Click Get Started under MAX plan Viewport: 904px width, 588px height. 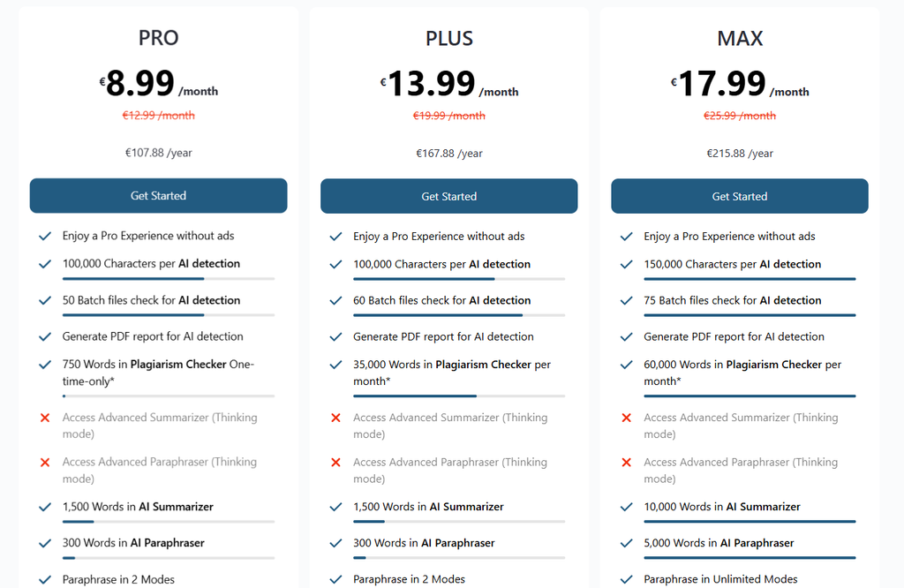(740, 196)
